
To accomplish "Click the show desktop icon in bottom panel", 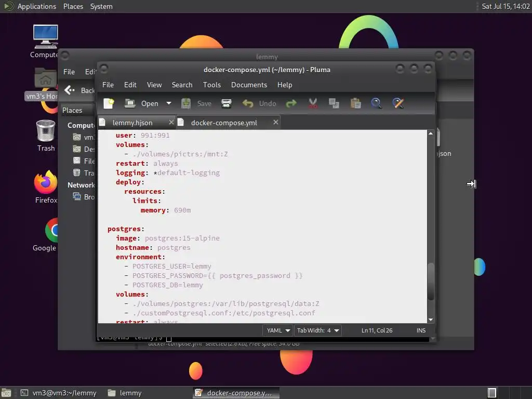I will pyautogui.click(x=6, y=393).
